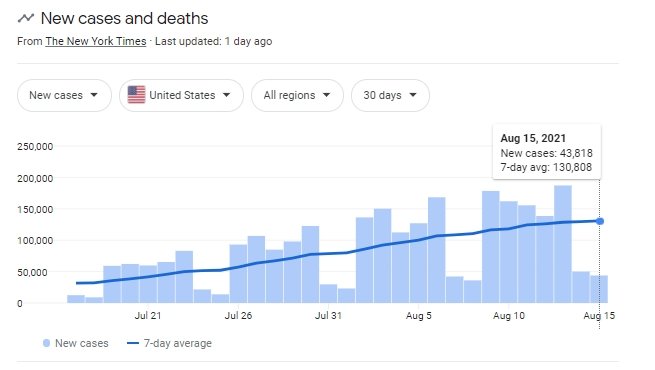Click the New cases legend dot
This screenshot has height=370, width=655.
pos(46,343)
